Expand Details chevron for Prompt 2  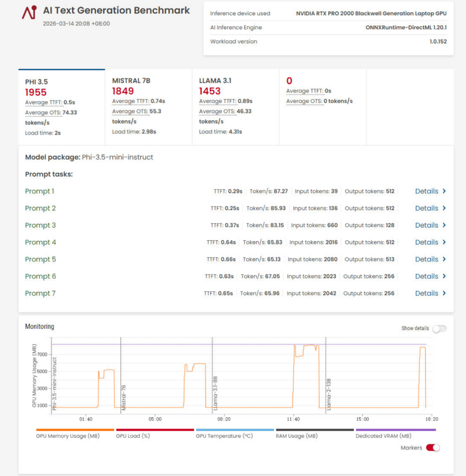tap(444, 208)
